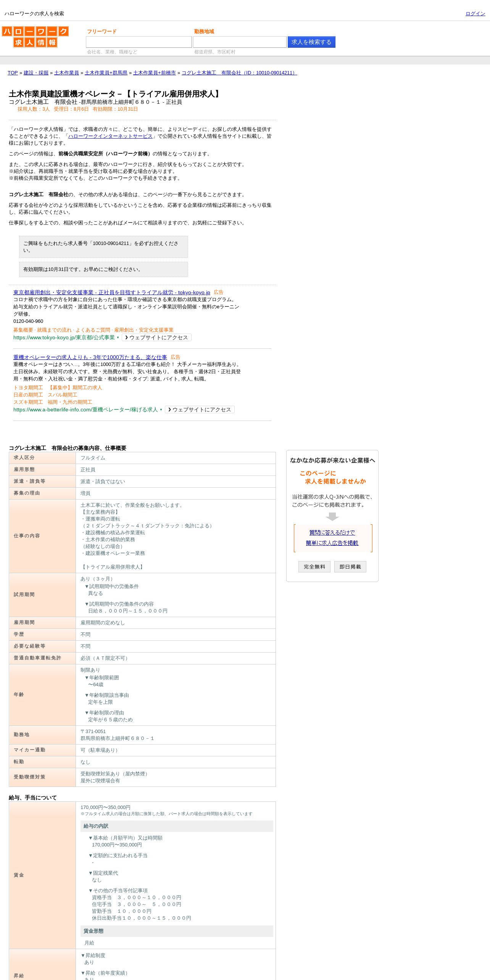Select the 雇用形態 正社員 cell
The image size is (490, 980).
(176, 470)
